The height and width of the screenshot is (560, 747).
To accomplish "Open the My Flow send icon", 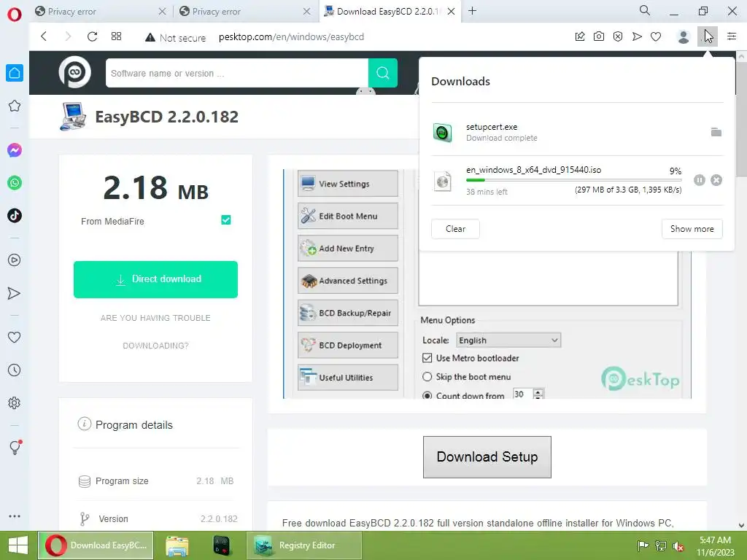I will (637, 36).
